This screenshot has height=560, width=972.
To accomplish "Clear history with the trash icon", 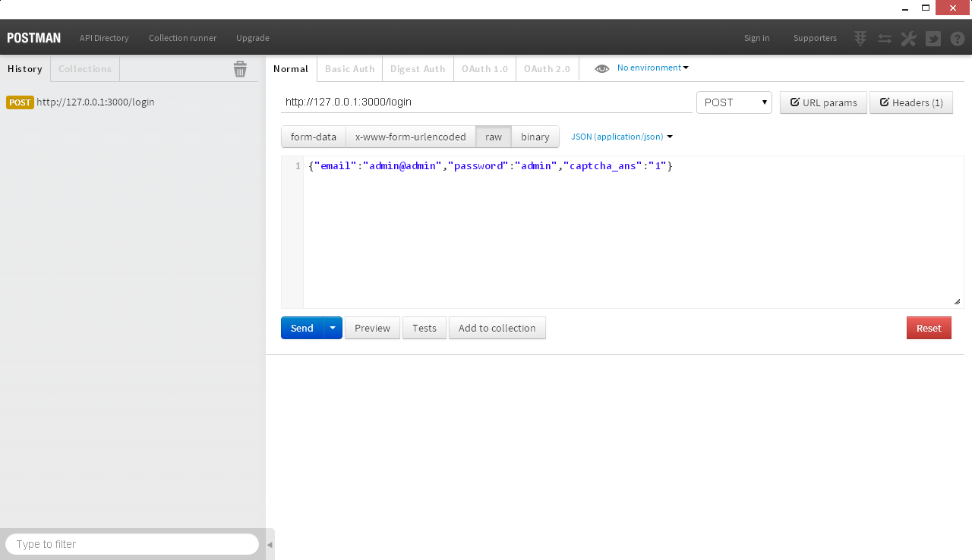I will 240,69.
